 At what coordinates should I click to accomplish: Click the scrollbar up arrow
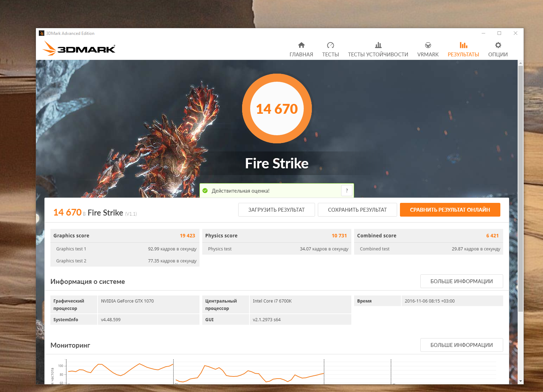click(520, 63)
